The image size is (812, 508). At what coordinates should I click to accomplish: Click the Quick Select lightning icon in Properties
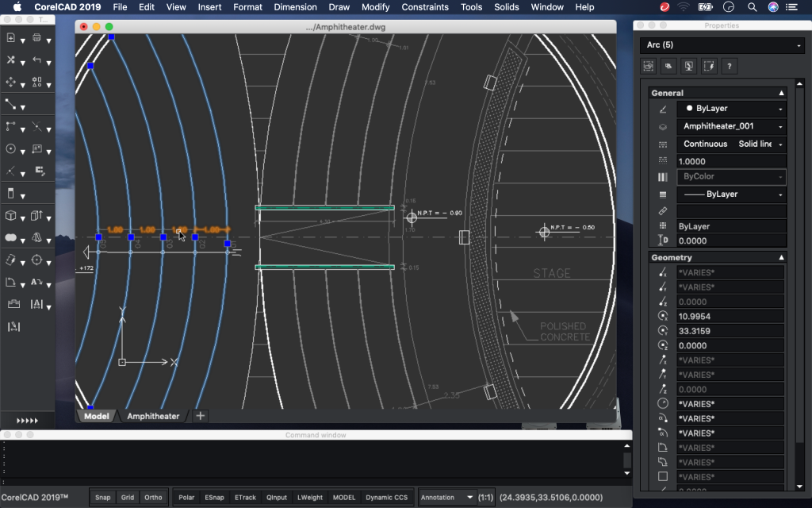tap(709, 66)
